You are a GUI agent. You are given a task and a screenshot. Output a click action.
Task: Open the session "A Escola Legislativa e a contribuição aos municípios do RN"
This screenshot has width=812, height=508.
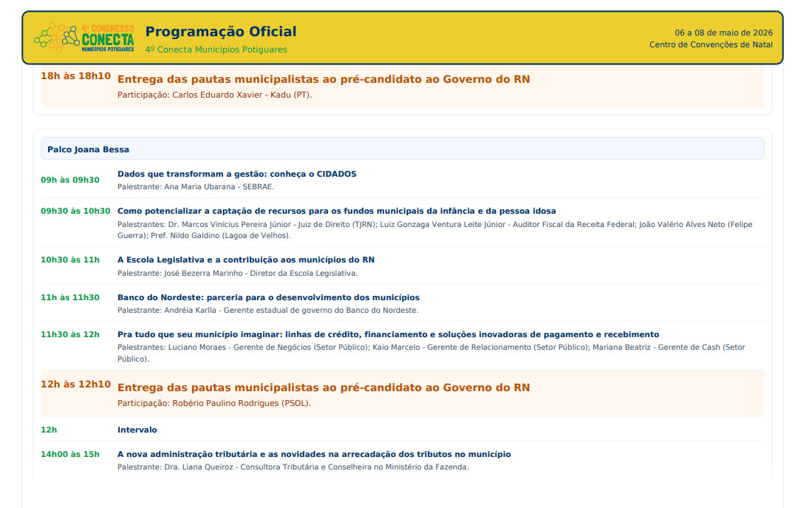pyautogui.click(x=246, y=260)
